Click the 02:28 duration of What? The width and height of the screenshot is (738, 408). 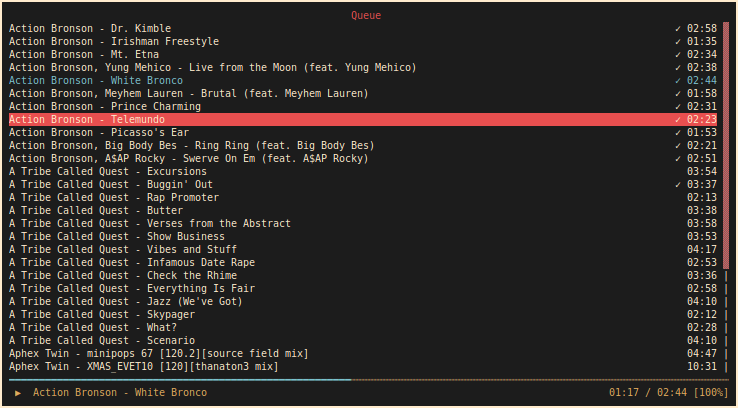(702, 328)
